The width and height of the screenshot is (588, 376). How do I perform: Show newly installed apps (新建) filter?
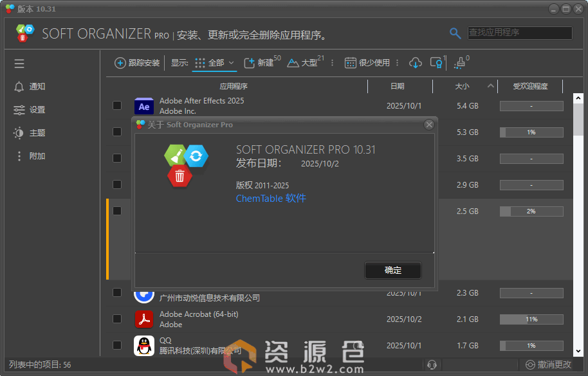click(259, 63)
